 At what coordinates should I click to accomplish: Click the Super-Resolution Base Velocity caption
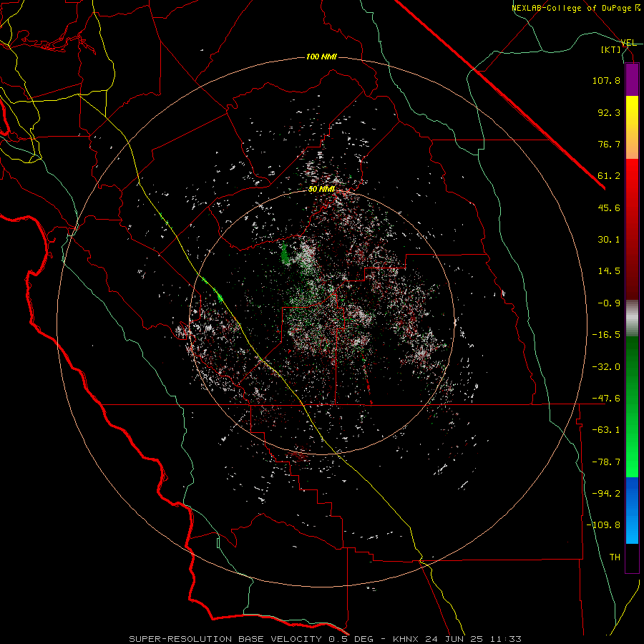[326, 639]
